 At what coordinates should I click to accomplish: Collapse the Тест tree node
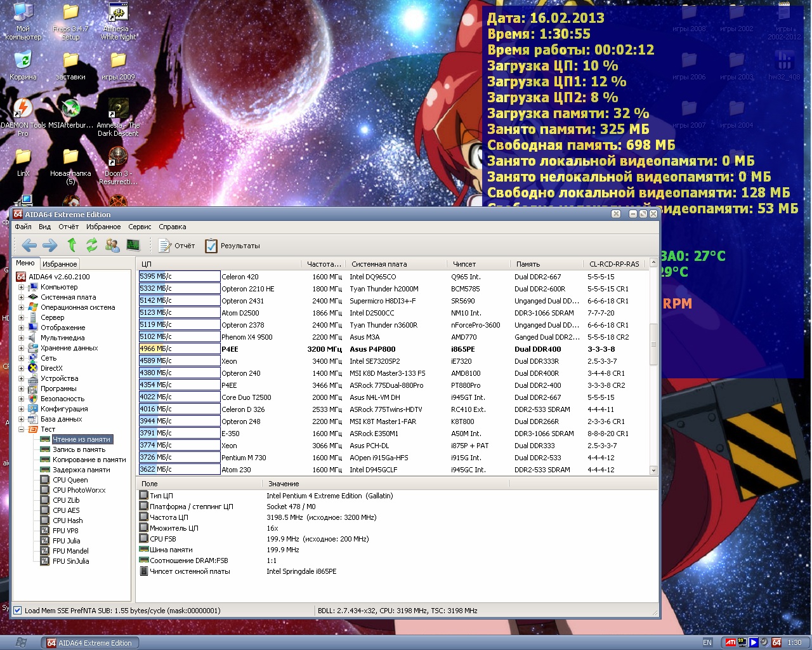pos(21,429)
